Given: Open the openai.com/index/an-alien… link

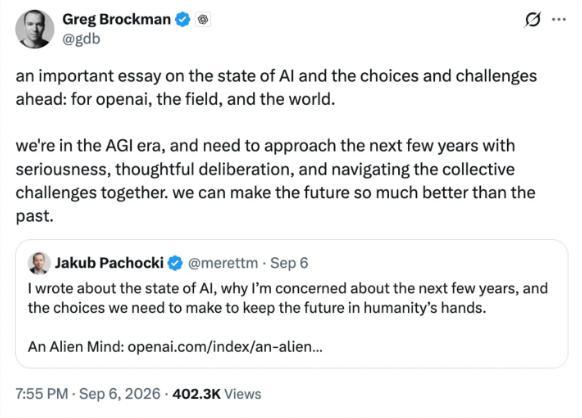Looking at the screenshot, I should (225, 347).
